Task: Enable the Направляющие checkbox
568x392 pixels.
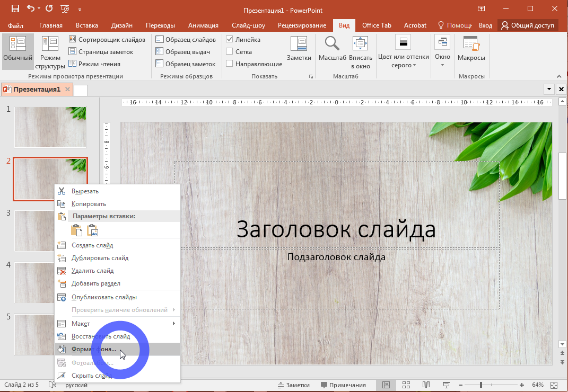Action: coord(230,64)
